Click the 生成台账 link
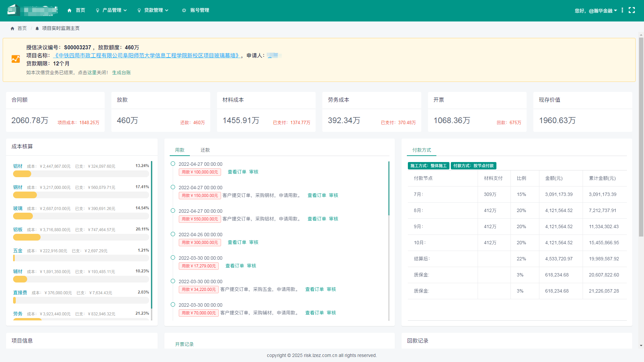This screenshot has height=362, width=644. coord(121,72)
